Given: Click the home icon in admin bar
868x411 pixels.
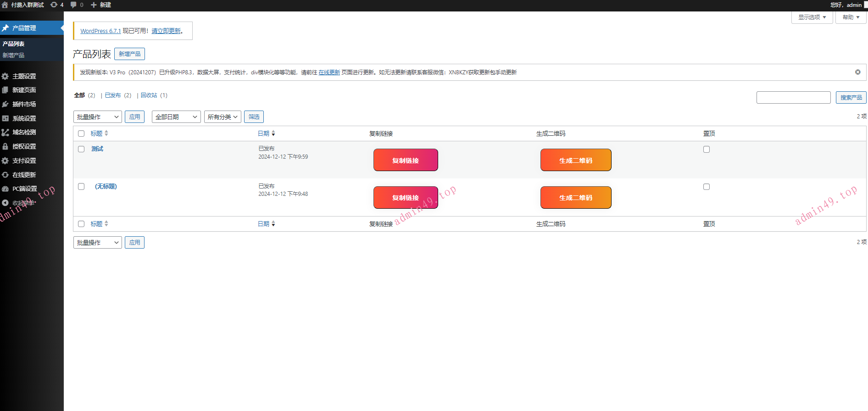Looking at the screenshot, I should click(x=5, y=5).
